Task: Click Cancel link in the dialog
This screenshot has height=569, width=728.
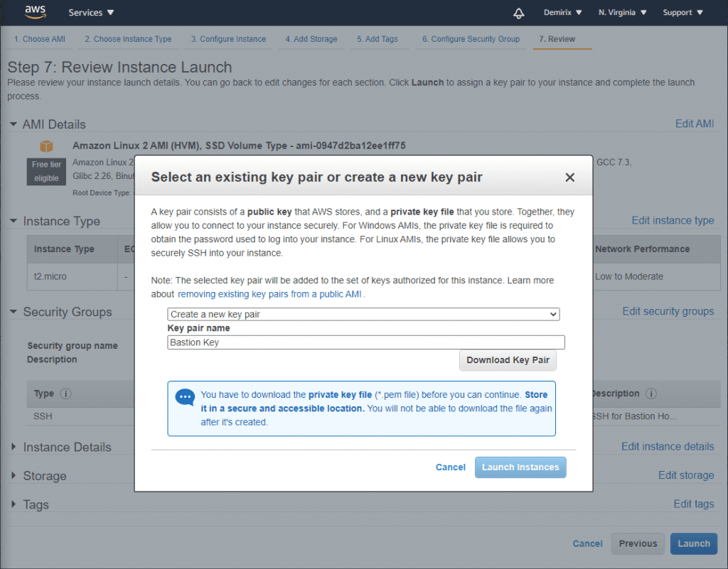Action: point(450,467)
